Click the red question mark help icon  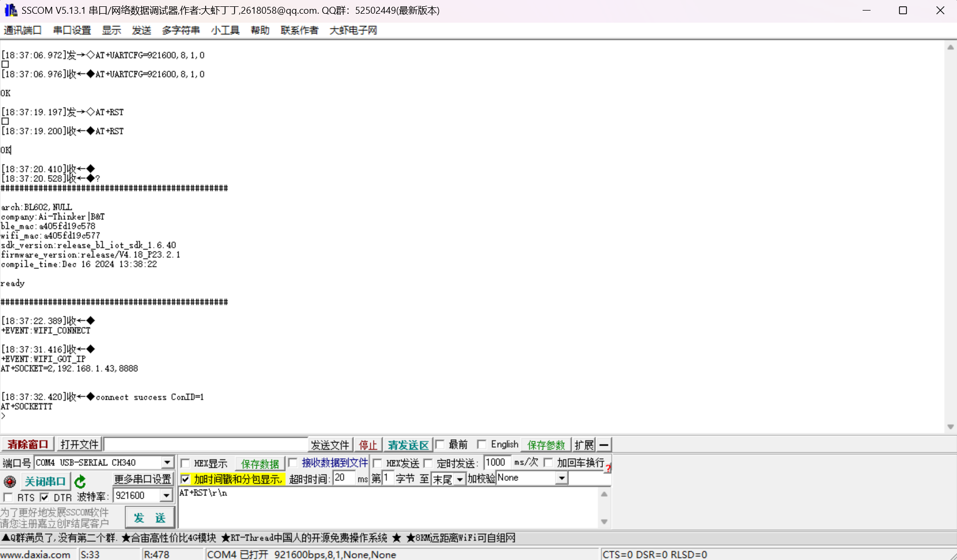[608, 468]
